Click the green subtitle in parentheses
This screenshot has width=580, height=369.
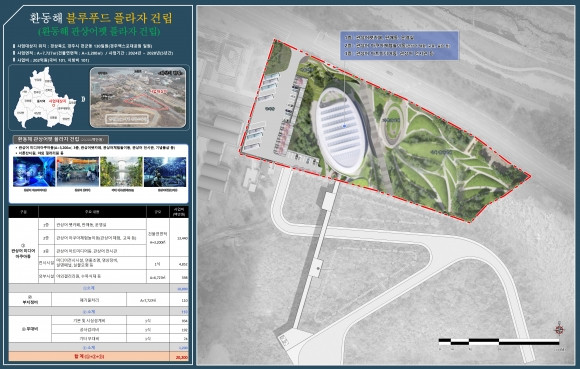100,31
